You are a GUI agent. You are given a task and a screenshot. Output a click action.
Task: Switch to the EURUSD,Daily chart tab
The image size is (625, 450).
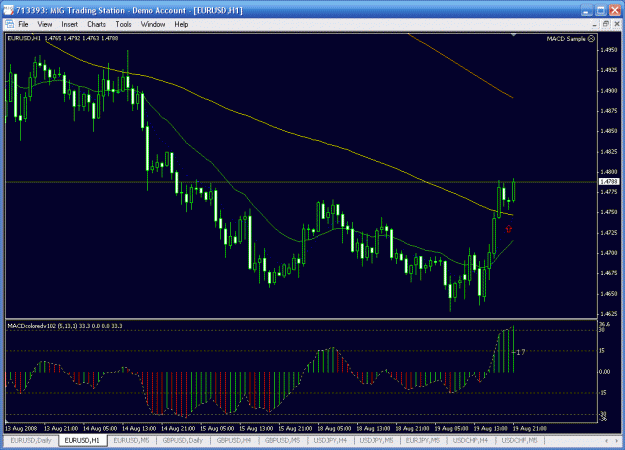31,440
